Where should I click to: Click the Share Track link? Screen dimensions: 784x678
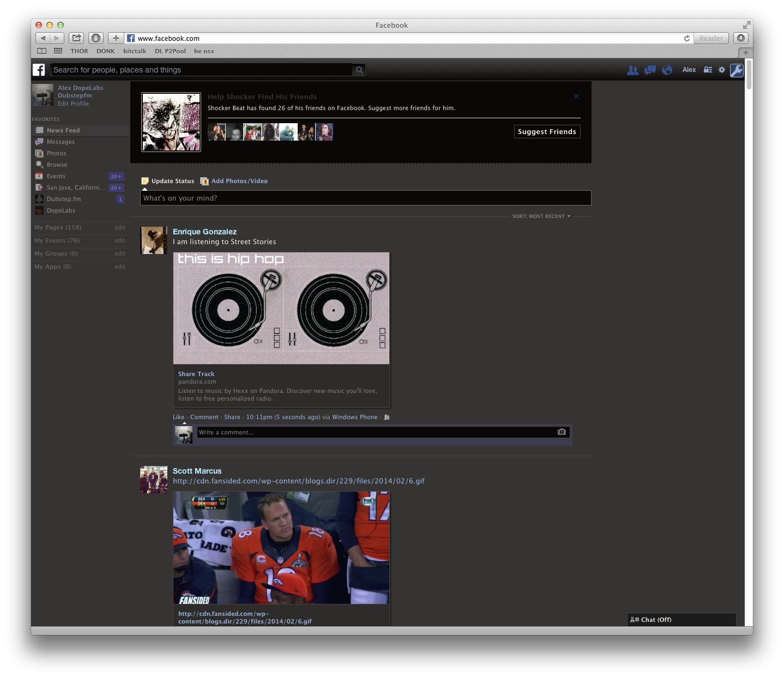click(x=196, y=374)
